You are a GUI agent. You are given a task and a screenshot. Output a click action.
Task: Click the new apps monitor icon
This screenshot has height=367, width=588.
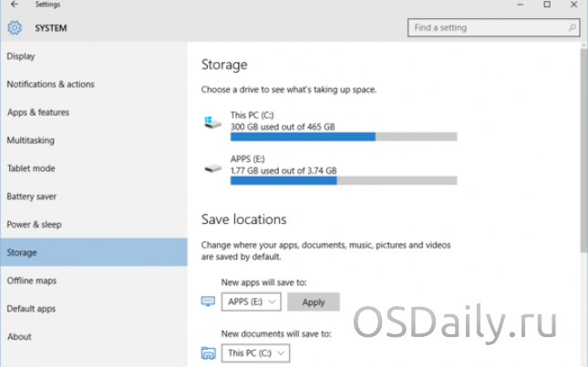pos(208,301)
